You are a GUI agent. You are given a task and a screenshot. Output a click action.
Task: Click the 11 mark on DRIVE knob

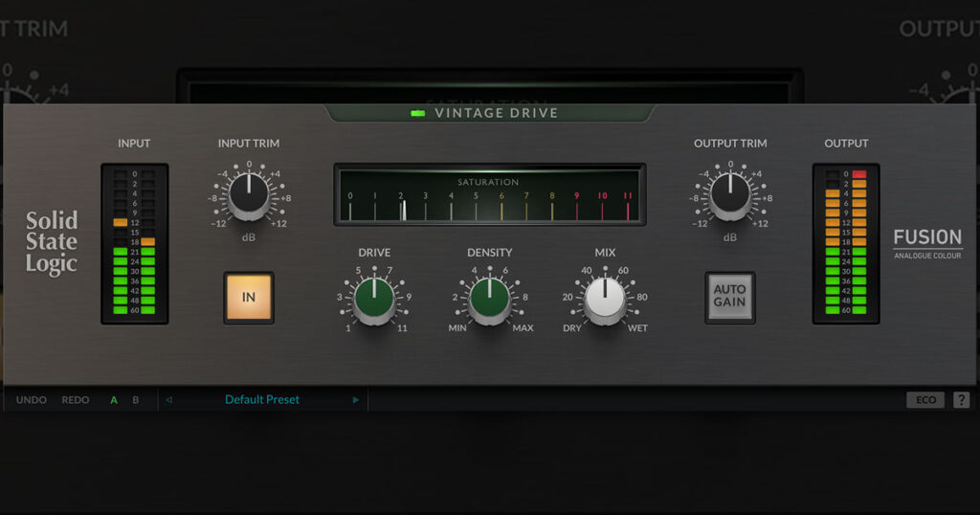[x=402, y=328]
